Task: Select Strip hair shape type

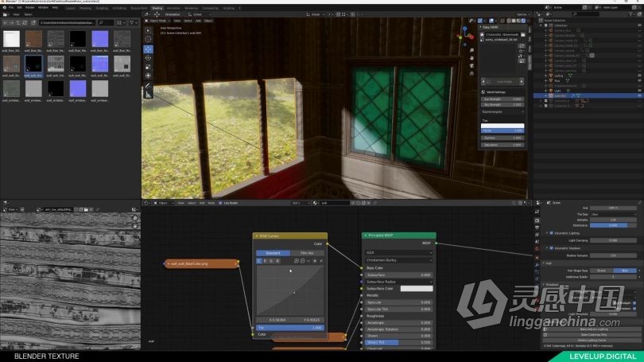Action: (625, 271)
